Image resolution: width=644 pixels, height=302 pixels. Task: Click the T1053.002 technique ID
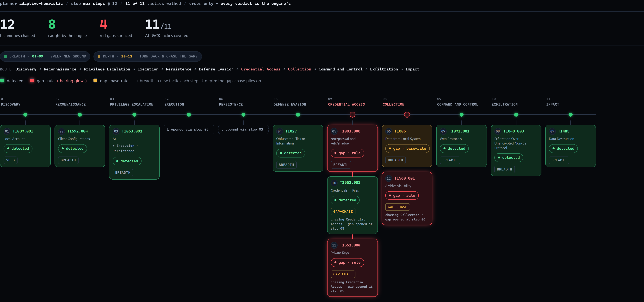click(x=132, y=131)
